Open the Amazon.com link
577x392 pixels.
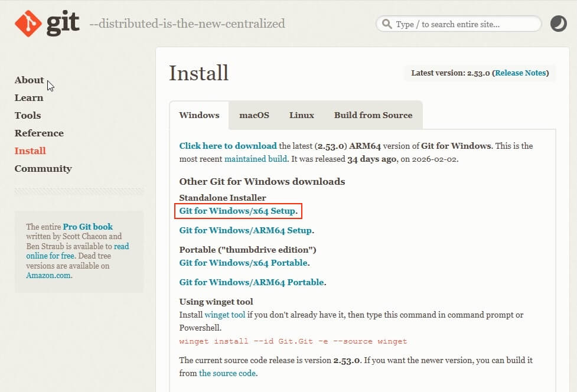(x=48, y=276)
